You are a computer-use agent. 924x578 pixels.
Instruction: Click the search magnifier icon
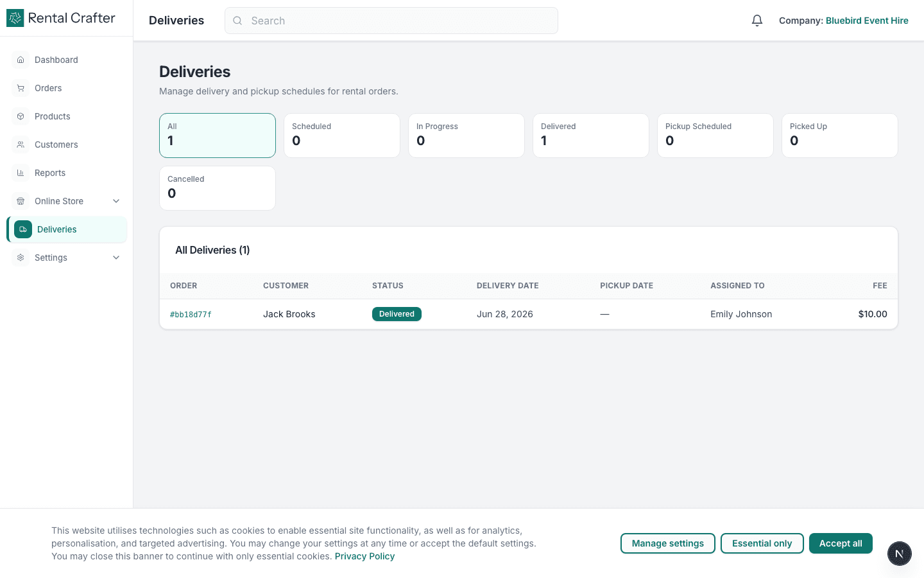pyautogui.click(x=237, y=21)
